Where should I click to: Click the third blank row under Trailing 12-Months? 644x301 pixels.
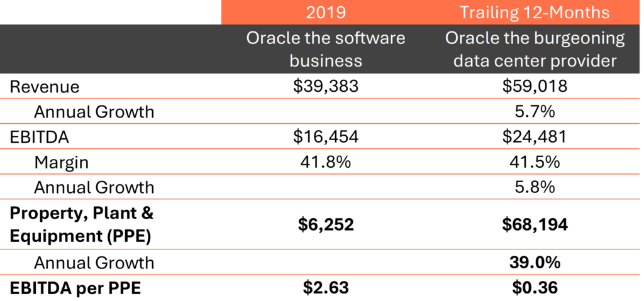535,136
